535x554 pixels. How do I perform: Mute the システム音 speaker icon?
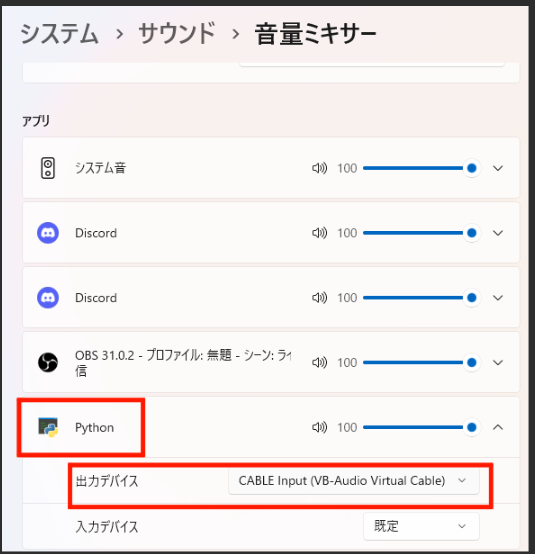pos(319,168)
